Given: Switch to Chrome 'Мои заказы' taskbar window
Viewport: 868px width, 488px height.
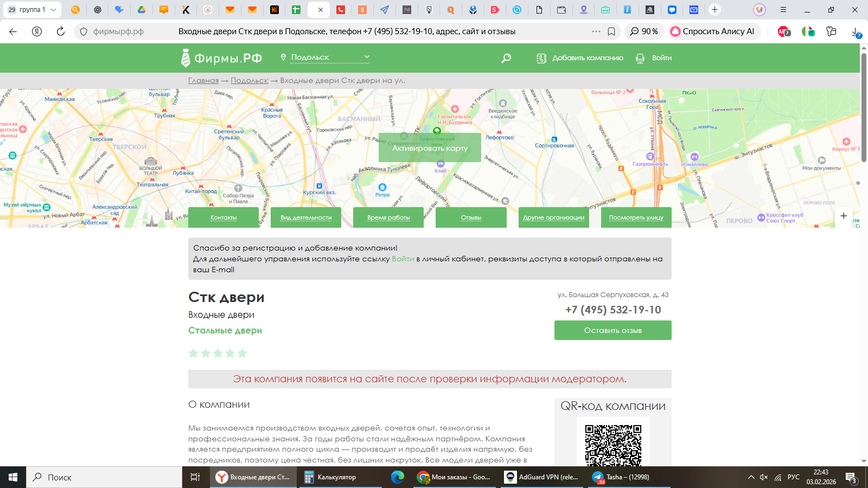Looking at the screenshot, I should 454,477.
